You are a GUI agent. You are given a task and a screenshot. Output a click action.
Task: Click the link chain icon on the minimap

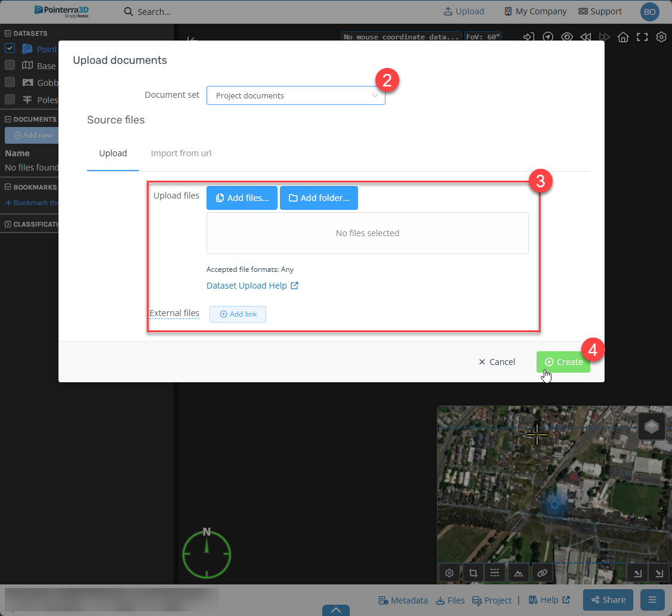(542, 573)
